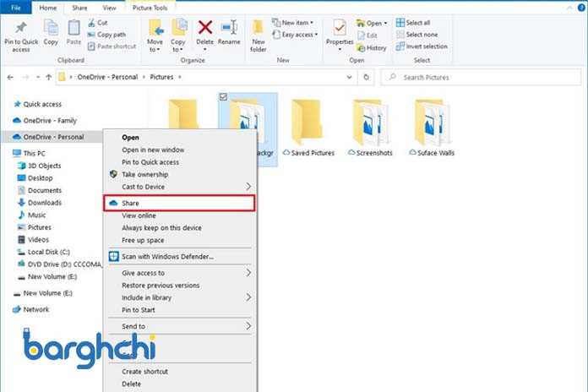Click the Back navigation arrow

tap(10, 77)
